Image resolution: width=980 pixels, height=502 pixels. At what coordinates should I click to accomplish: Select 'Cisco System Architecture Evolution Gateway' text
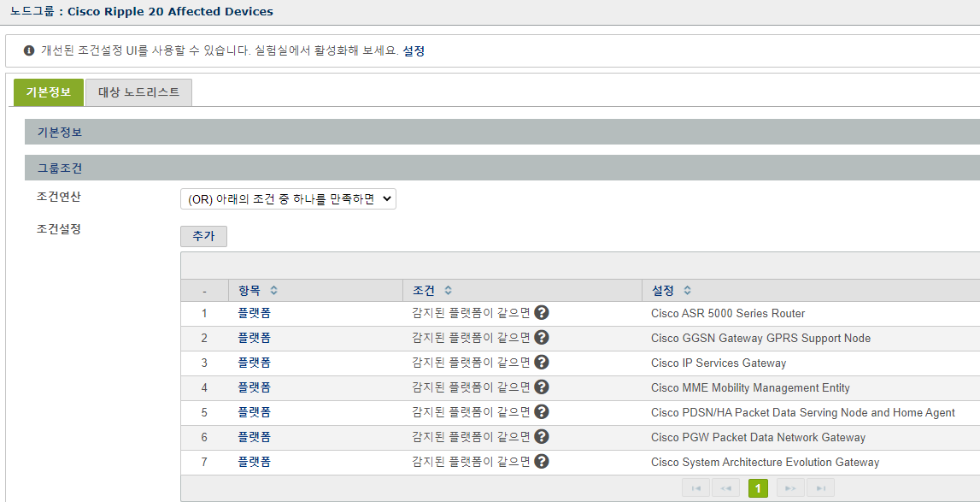pos(765,462)
